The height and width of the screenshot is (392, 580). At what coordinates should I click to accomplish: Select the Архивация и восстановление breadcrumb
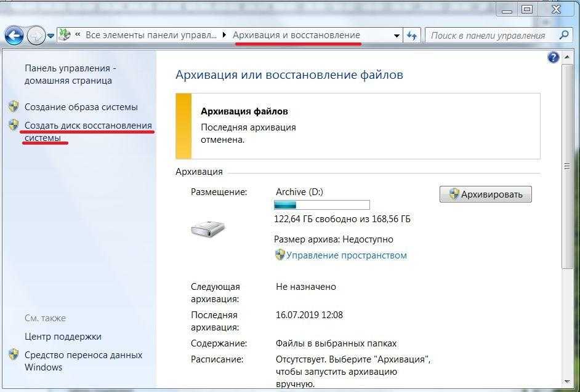[x=296, y=35]
